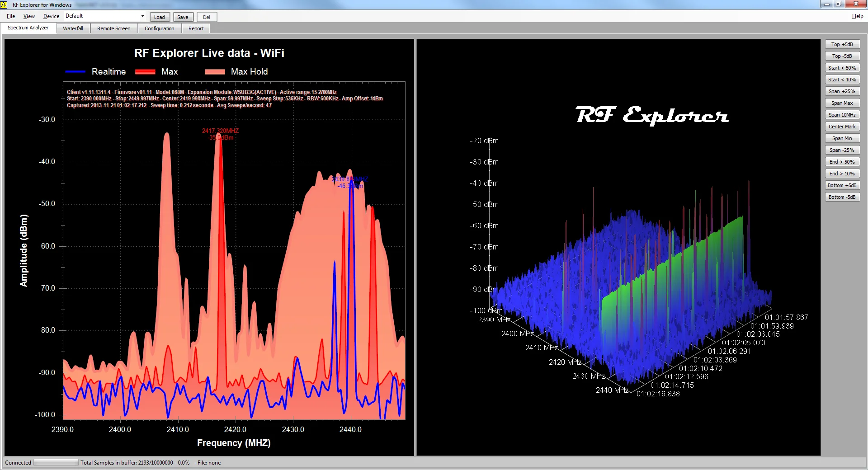This screenshot has width=868, height=470.
Task: Click the Top +5dB button
Action: pos(842,44)
